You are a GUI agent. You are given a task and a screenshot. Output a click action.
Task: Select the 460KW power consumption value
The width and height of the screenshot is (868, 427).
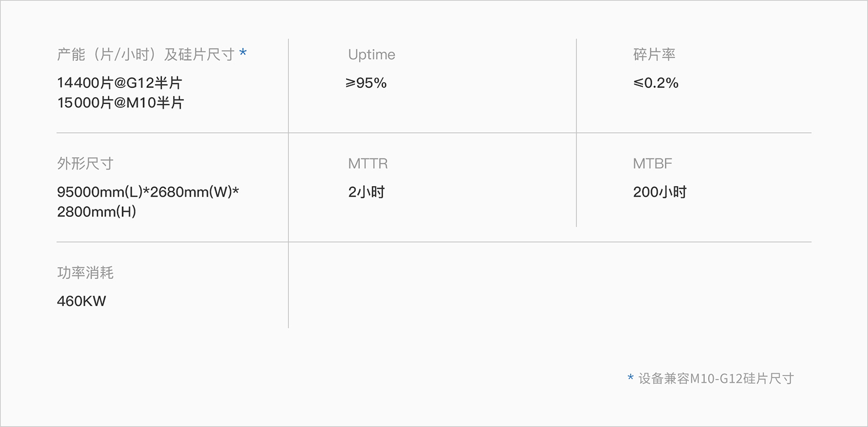(82, 301)
